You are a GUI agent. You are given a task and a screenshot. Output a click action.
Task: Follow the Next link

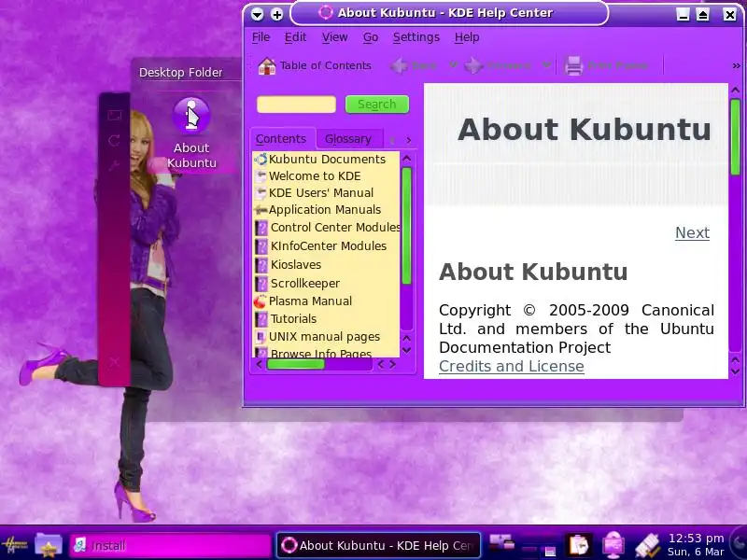tap(692, 232)
